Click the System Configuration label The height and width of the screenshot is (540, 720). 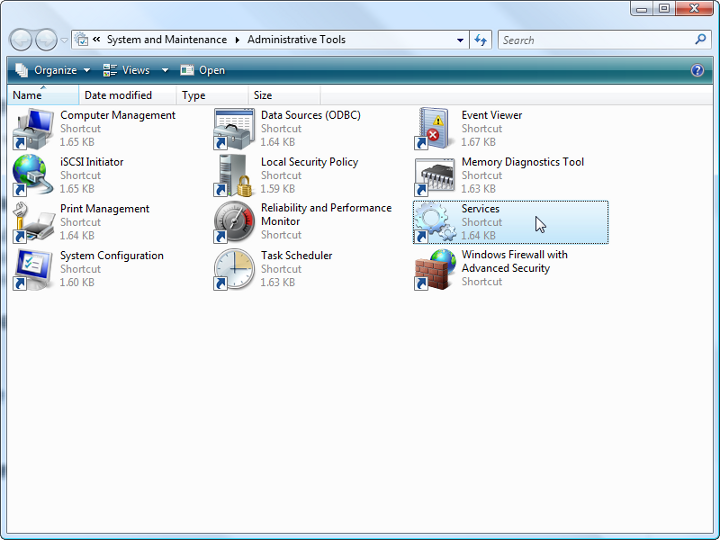112,256
